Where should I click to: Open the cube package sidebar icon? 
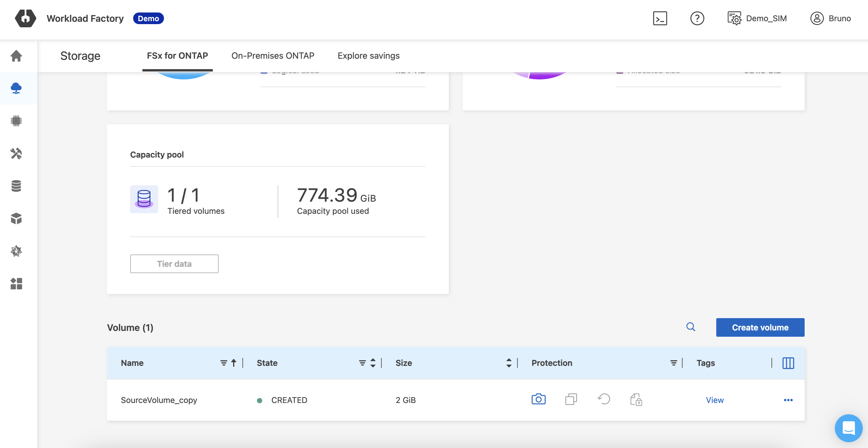[x=16, y=218]
